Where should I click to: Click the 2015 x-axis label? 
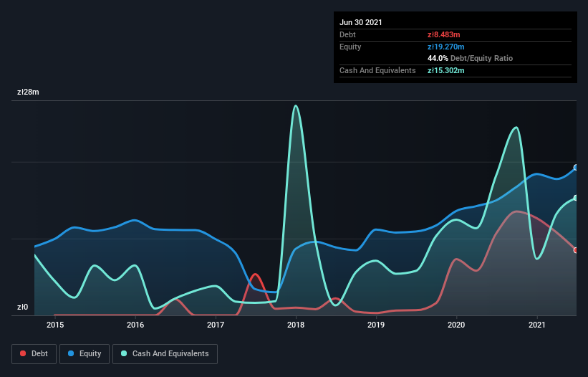click(55, 325)
